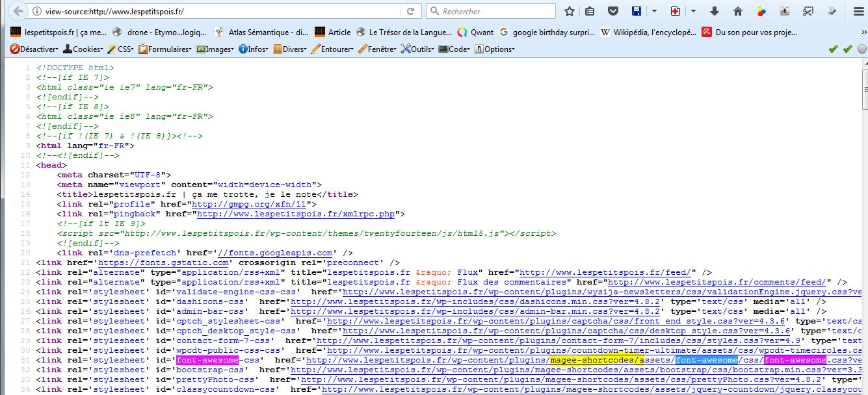Click the blue floppy disk save icon
The height and width of the screenshot is (395, 868).
click(x=636, y=11)
